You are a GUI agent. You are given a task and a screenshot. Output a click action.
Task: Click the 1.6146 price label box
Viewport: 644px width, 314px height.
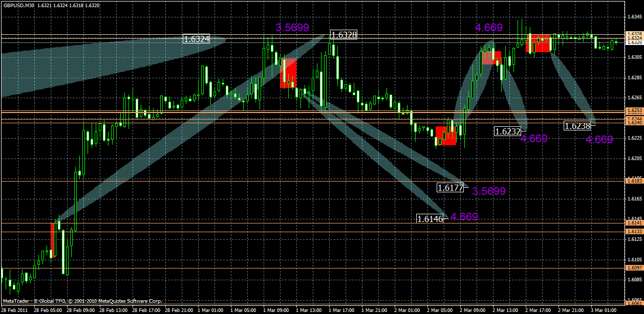[x=430, y=217]
